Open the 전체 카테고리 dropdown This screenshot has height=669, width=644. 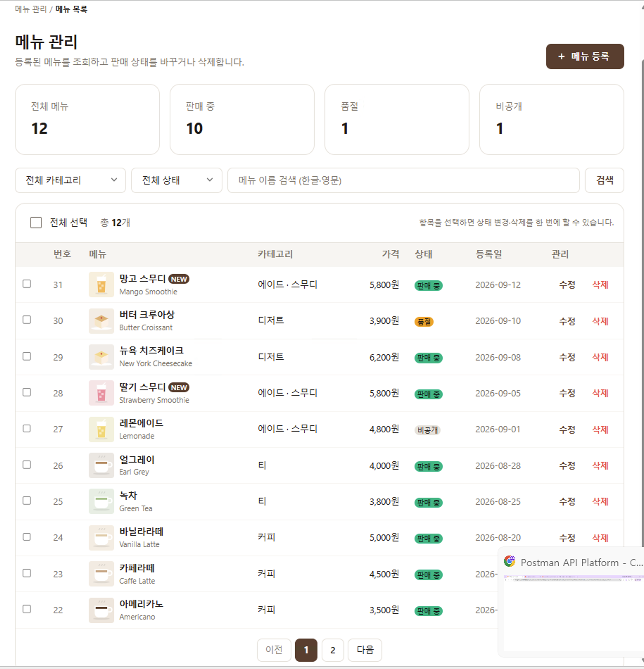point(70,180)
